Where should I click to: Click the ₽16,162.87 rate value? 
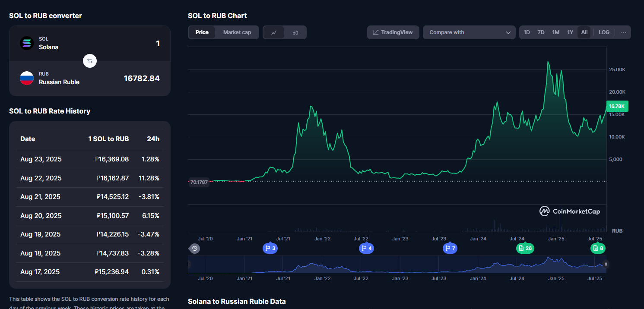click(113, 178)
